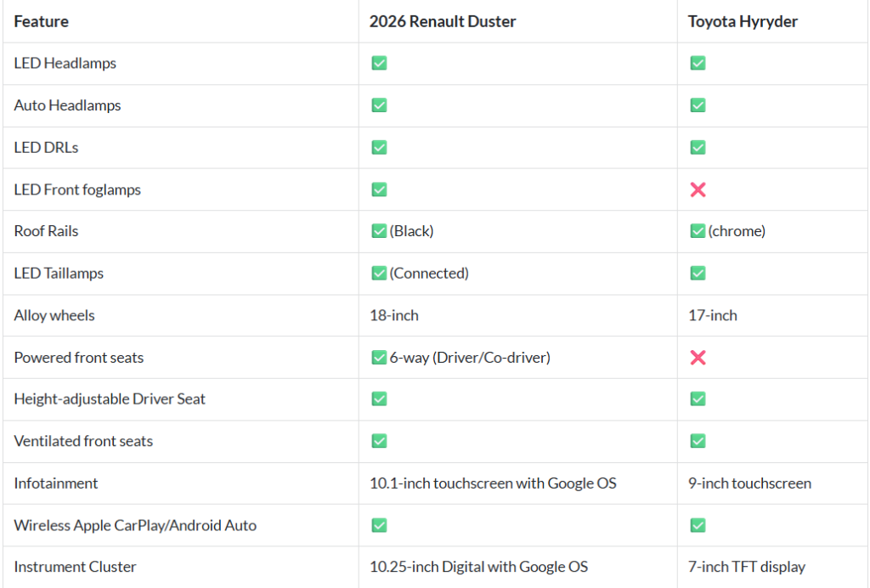Click the Hyryder Ventilated front seats checkmark
The width and height of the screenshot is (870, 588).
point(698,441)
